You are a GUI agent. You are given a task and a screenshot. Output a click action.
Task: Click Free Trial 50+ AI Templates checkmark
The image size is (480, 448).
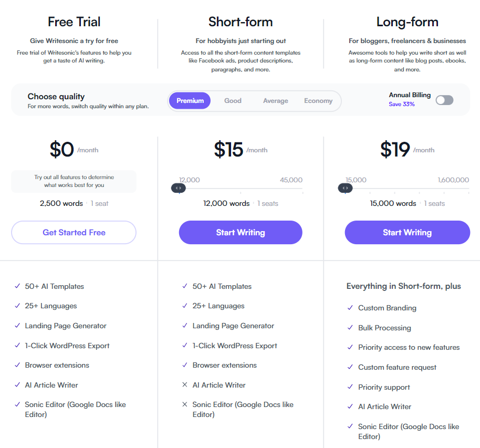click(17, 286)
